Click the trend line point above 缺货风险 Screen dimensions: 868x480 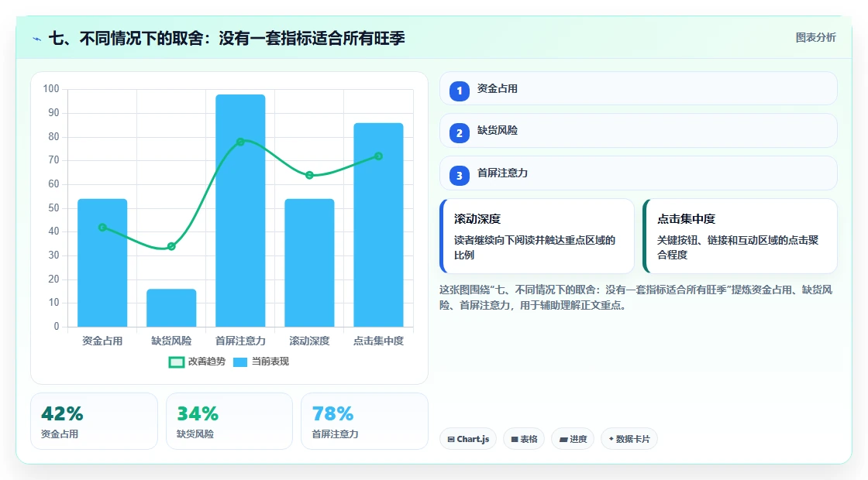(171, 246)
